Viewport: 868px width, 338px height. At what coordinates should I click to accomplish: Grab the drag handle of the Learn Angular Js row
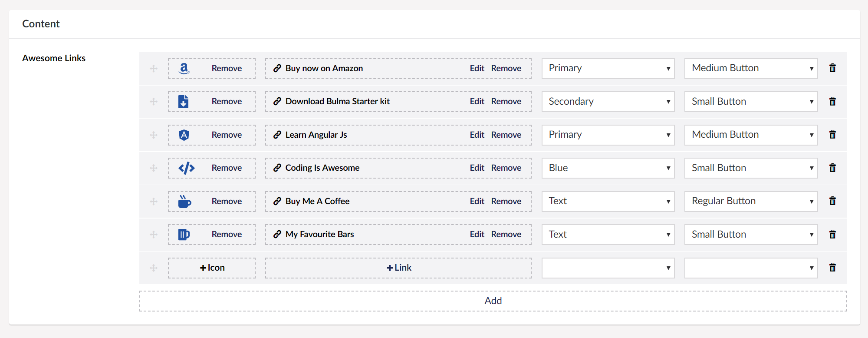(x=154, y=135)
